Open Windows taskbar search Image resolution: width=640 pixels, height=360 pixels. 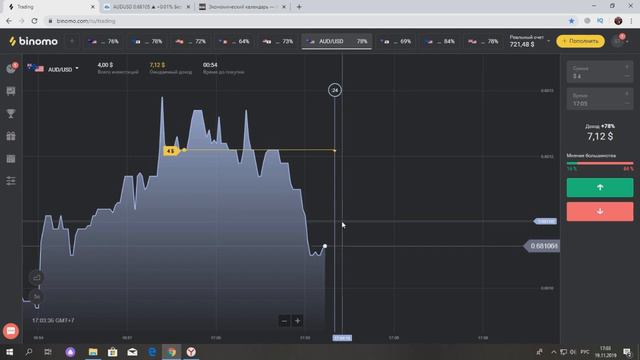(x=29, y=352)
